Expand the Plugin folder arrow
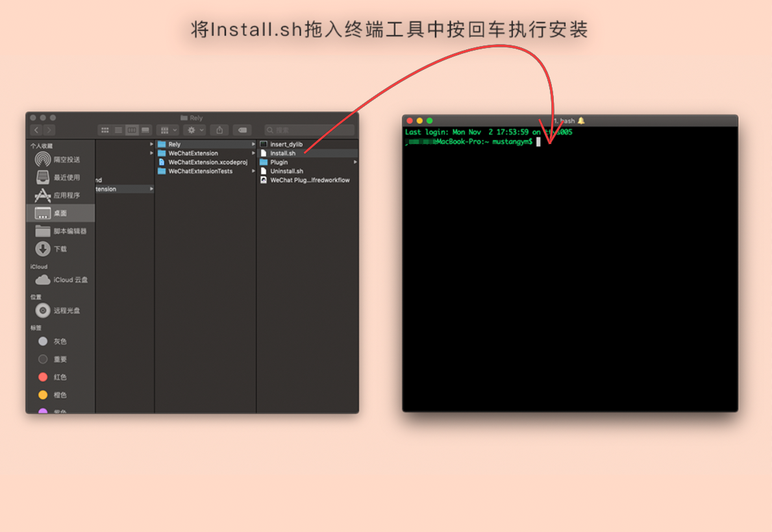Viewport: 772px width, 532px height. click(x=355, y=162)
